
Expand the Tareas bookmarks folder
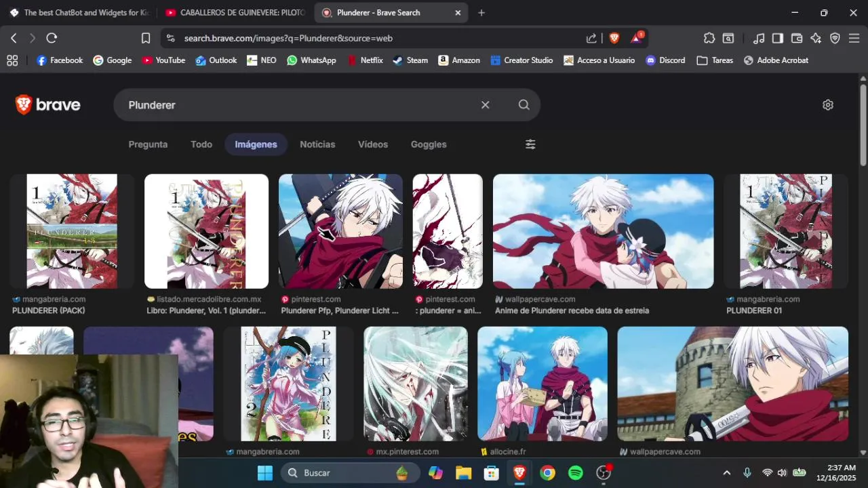pyautogui.click(x=715, y=60)
